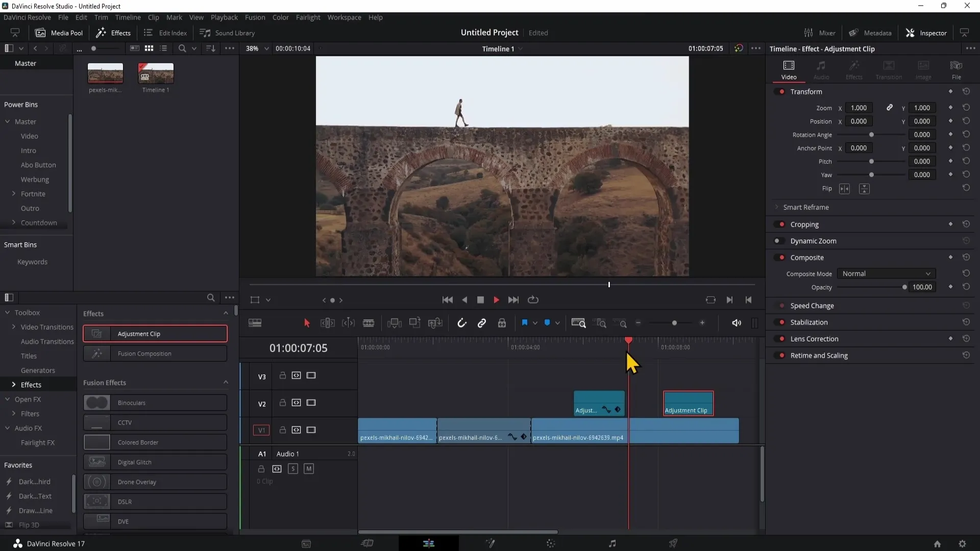This screenshot has height=551, width=980.
Task: Toggle visibility of V2 track
Action: click(x=311, y=402)
